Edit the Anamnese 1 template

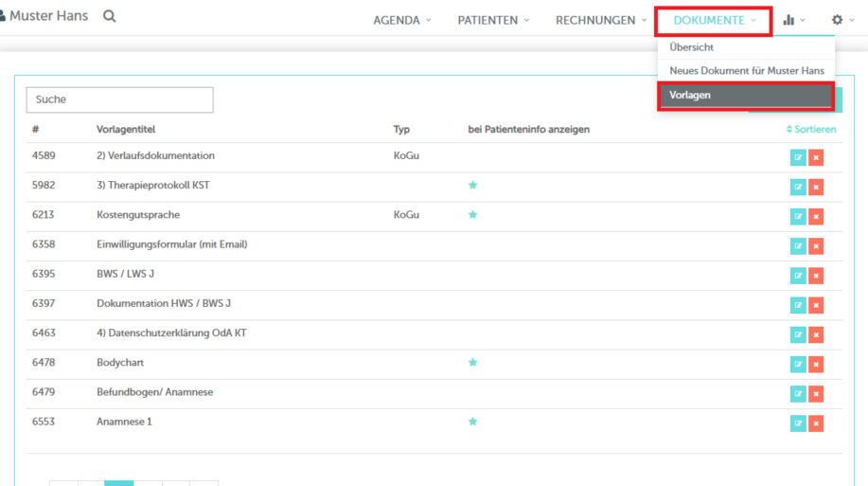[x=798, y=423]
